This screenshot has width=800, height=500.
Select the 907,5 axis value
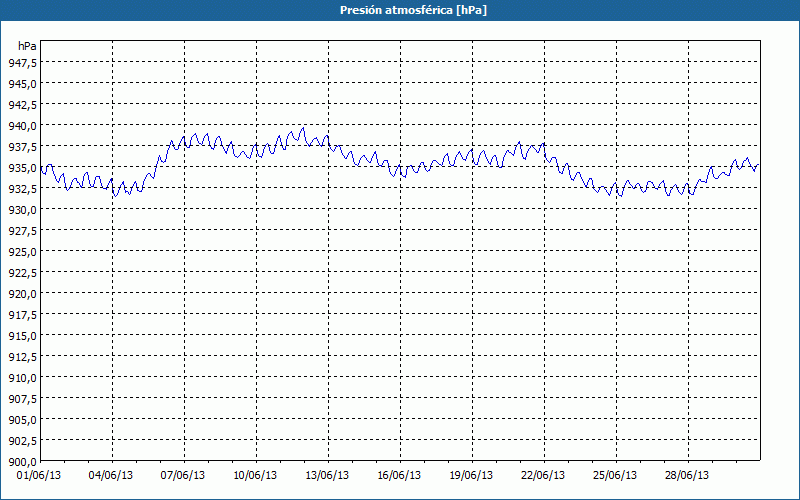22,398
